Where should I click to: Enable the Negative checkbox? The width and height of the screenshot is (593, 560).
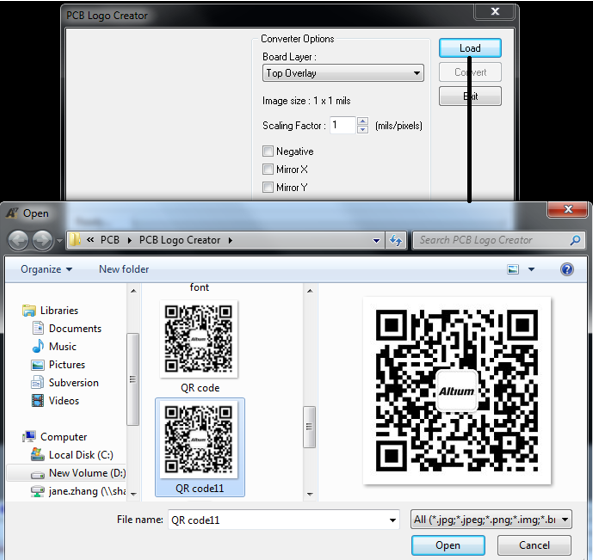[268, 151]
